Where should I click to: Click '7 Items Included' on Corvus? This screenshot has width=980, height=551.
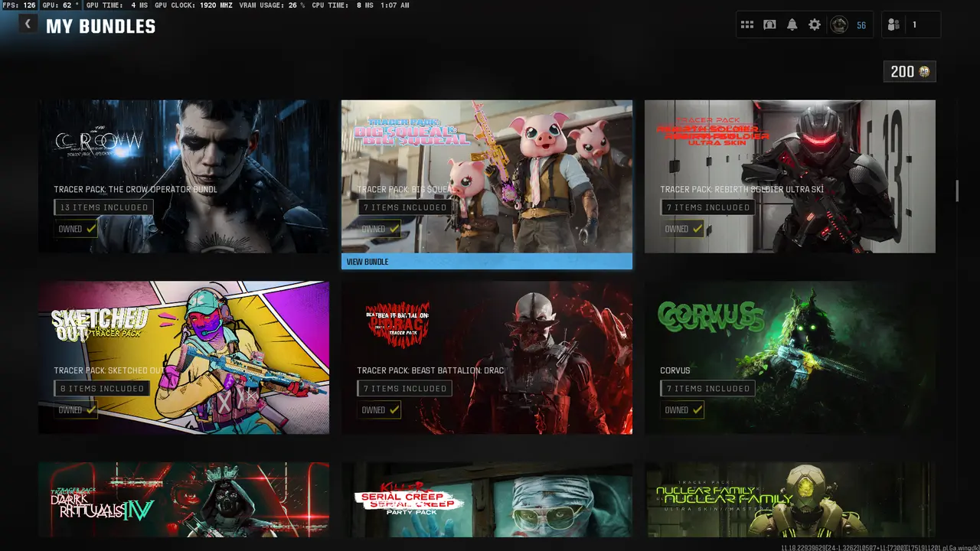click(707, 389)
